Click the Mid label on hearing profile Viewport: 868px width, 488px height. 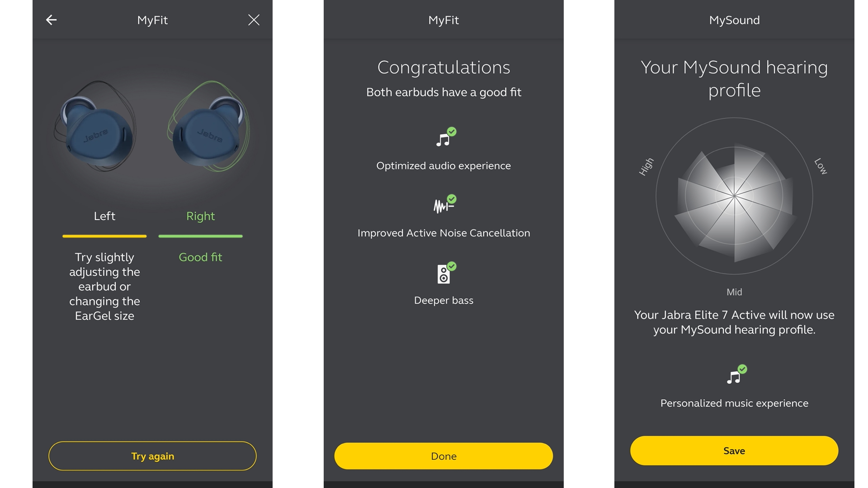pyautogui.click(x=735, y=291)
